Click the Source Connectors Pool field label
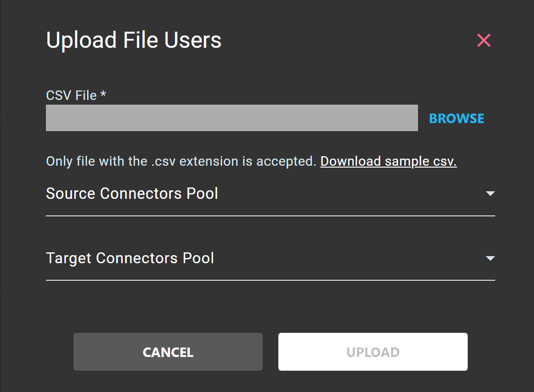This screenshot has height=392, width=534. (132, 193)
